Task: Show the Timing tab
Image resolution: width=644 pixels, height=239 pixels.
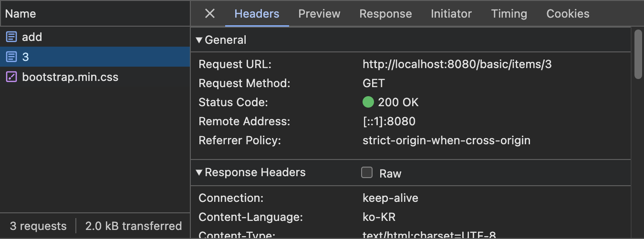Action: coord(509,14)
